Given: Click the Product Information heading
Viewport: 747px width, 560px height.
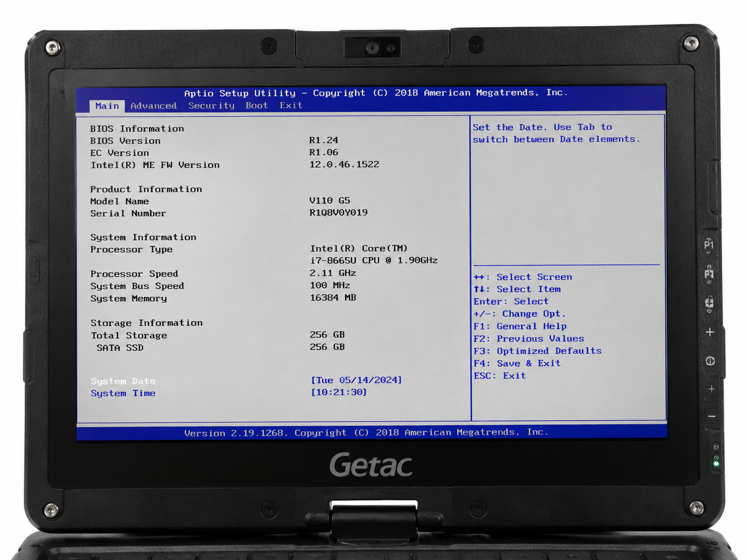Looking at the screenshot, I should pyautogui.click(x=146, y=189).
